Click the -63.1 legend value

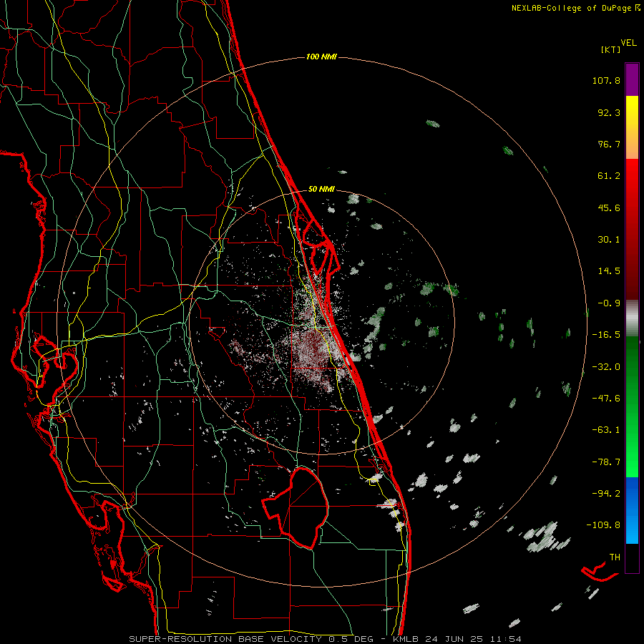pos(606,430)
